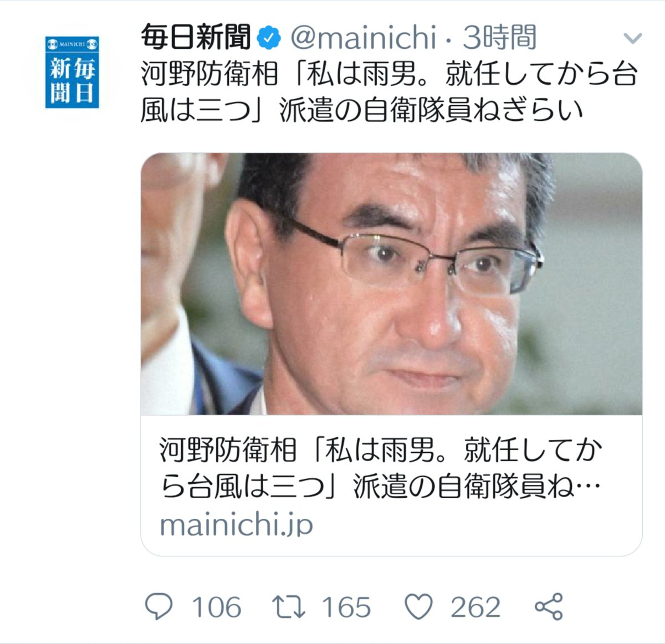Click the reply count 106

tap(217, 607)
